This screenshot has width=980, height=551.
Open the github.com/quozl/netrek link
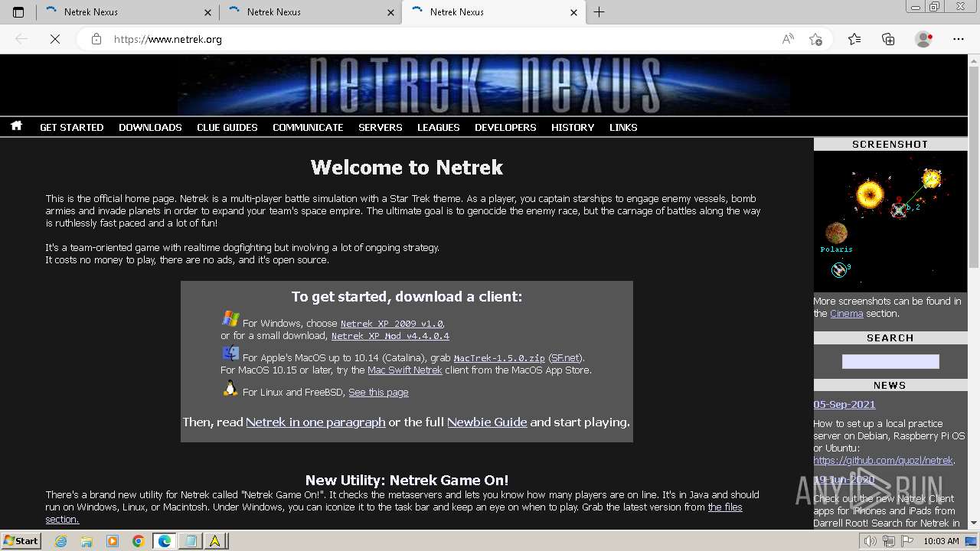884,460
